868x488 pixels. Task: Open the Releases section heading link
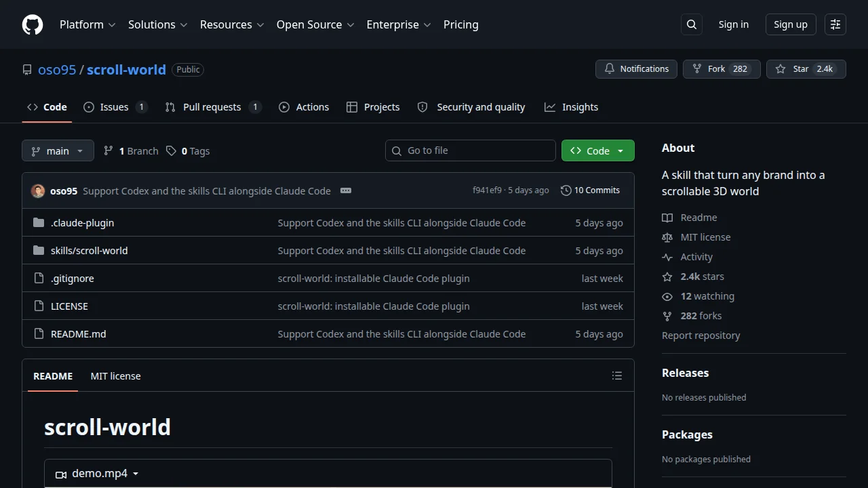tap(685, 373)
